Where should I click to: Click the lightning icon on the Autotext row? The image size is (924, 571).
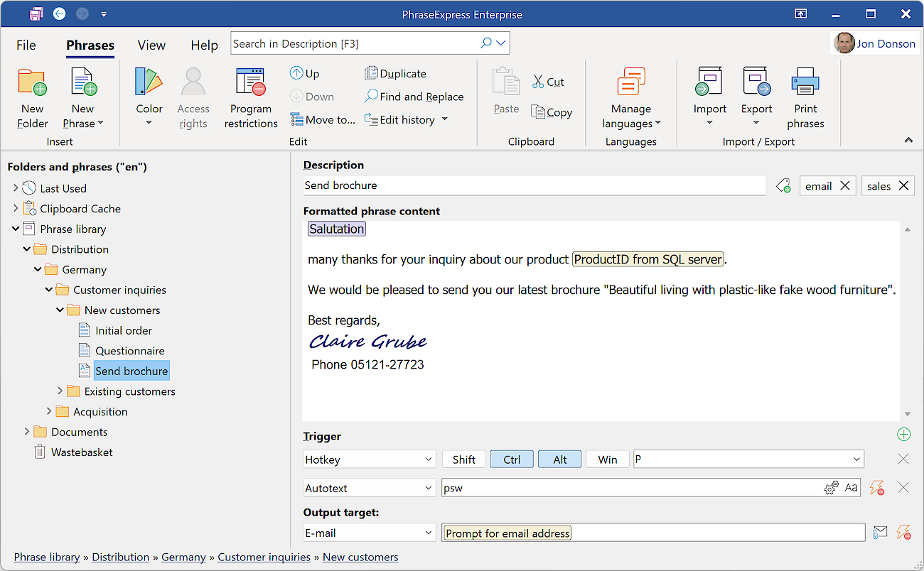click(x=877, y=488)
